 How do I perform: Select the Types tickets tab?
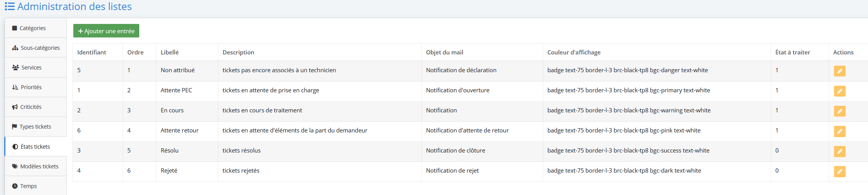35,127
